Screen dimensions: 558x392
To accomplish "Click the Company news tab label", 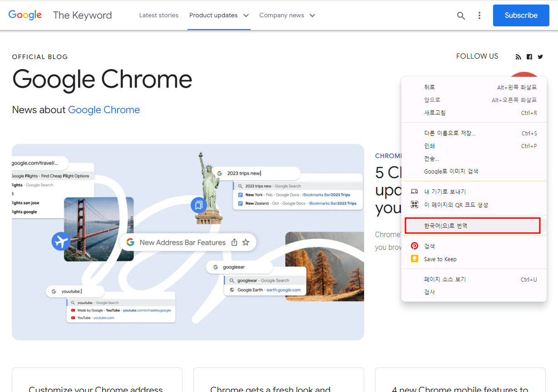I will (282, 15).
